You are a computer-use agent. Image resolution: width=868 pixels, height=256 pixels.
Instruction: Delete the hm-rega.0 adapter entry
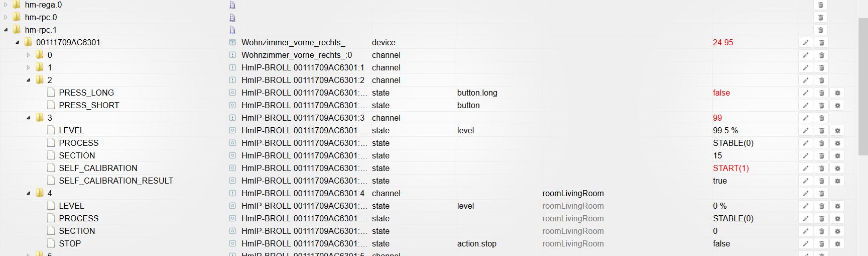pos(821,5)
